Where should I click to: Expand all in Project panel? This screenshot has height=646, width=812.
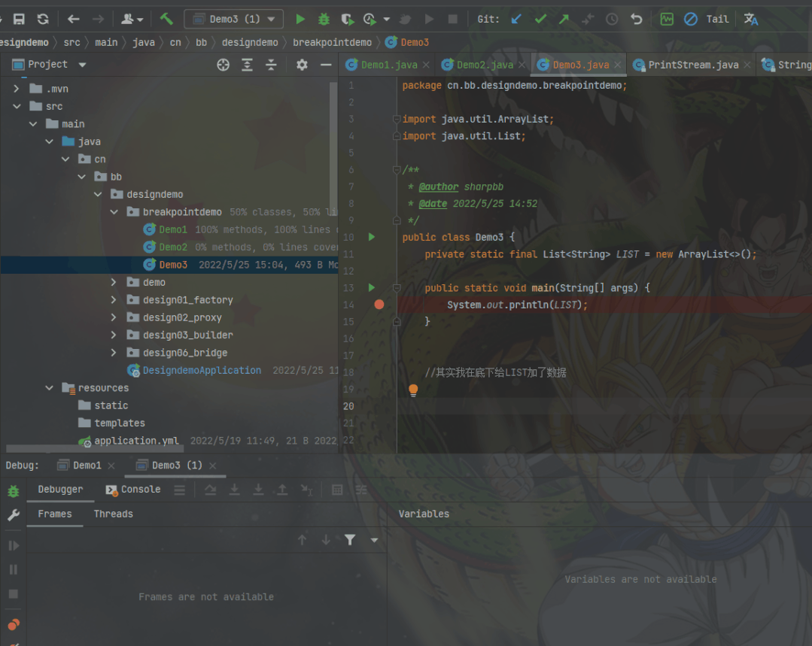(x=247, y=65)
